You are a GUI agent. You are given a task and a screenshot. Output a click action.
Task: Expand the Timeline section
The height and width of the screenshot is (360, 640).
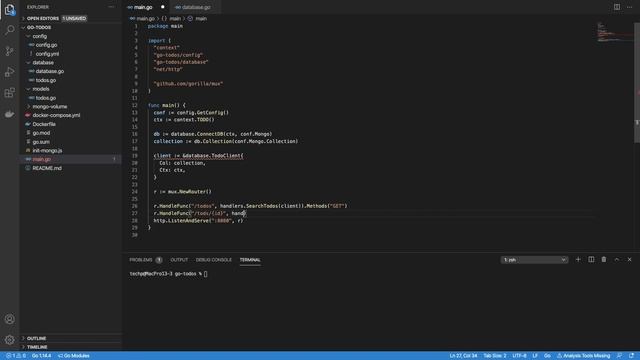click(x=37, y=347)
